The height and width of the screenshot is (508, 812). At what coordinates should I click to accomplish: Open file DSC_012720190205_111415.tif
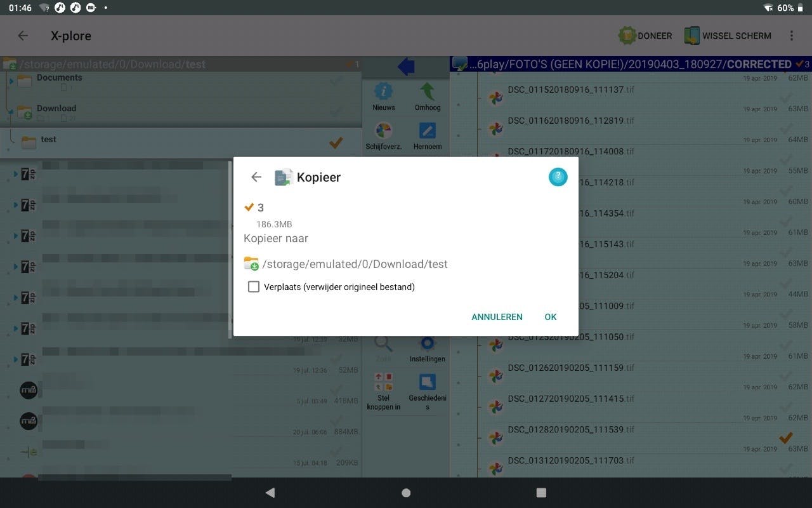(571, 399)
